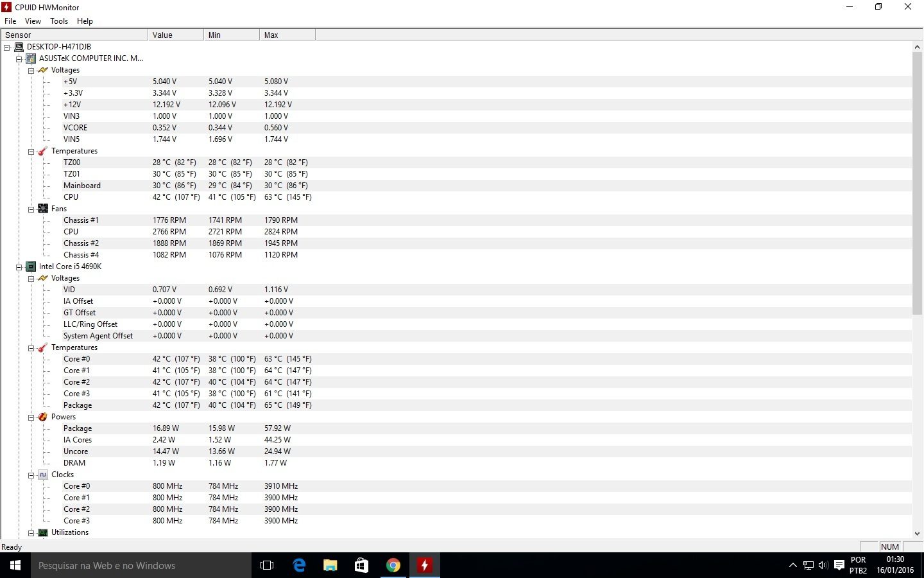Click the Fans group icon
The width and height of the screenshot is (924, 578).
pos(43,209)
